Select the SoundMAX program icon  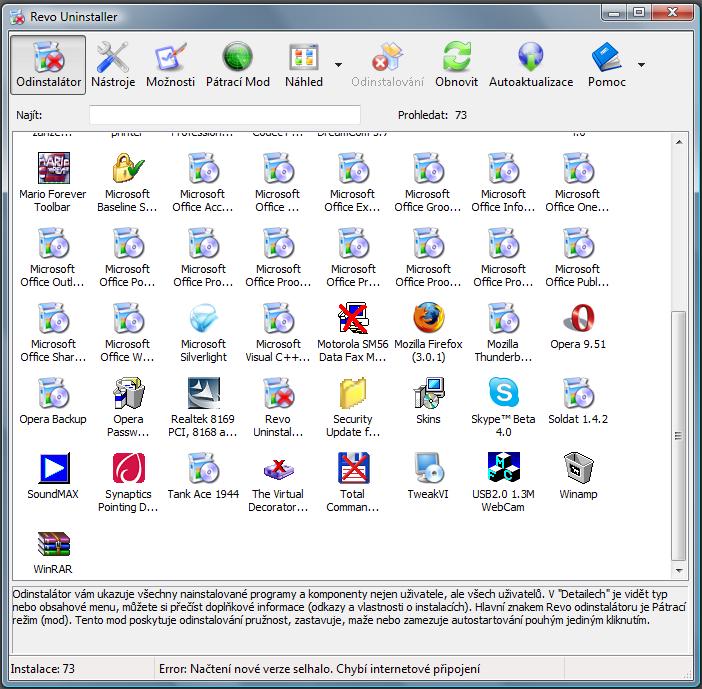click(52, 470)
